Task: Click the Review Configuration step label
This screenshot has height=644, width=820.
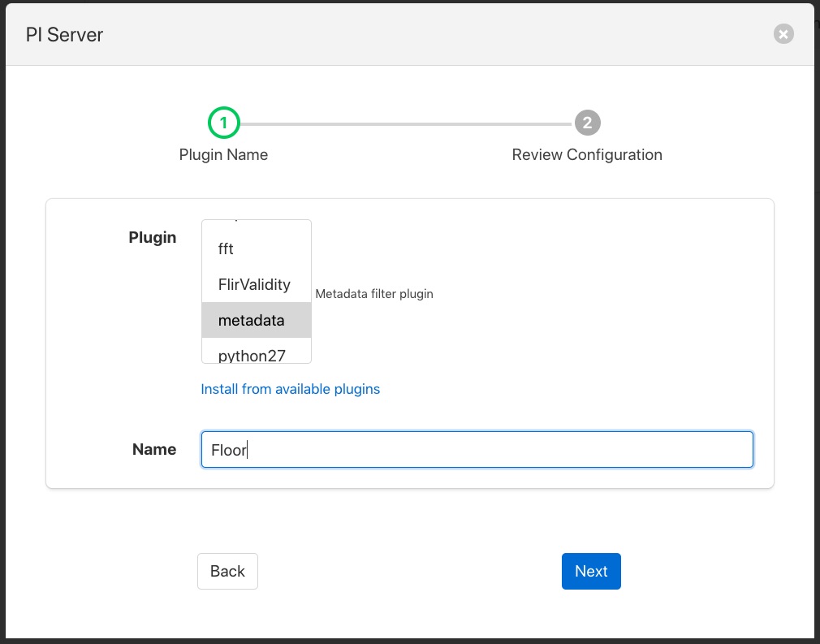Action: coord(586,154)
